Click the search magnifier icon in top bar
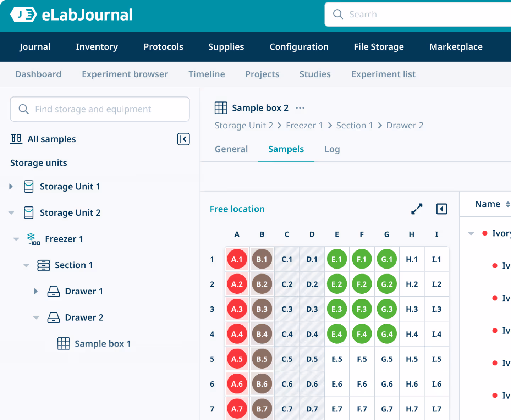 [338, 14]
